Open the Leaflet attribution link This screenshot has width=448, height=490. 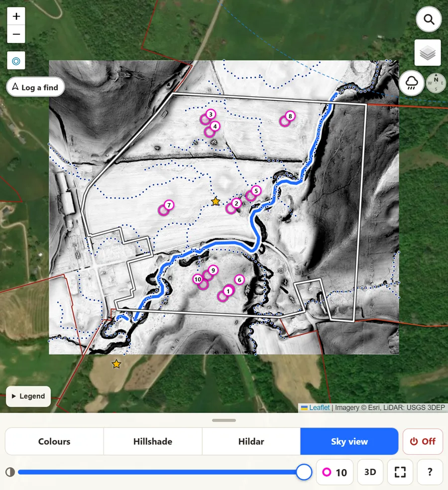pos(319,407)
